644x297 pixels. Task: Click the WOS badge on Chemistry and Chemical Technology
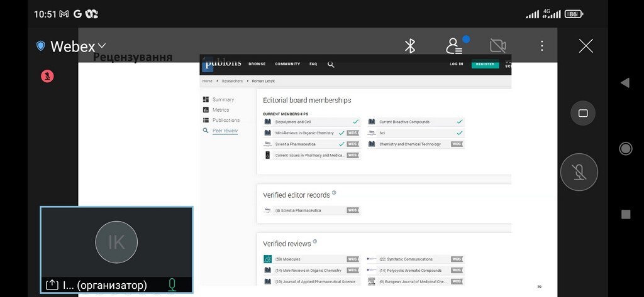457,144
